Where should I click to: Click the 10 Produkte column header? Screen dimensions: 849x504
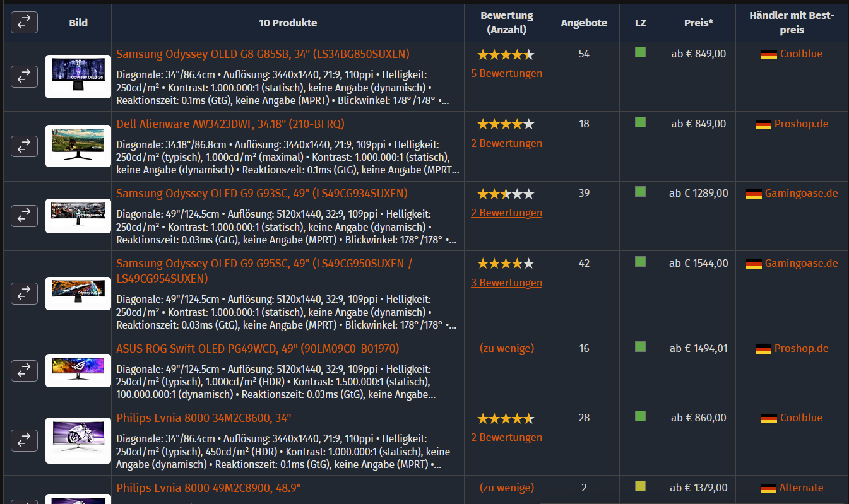[x=288, y=23]
